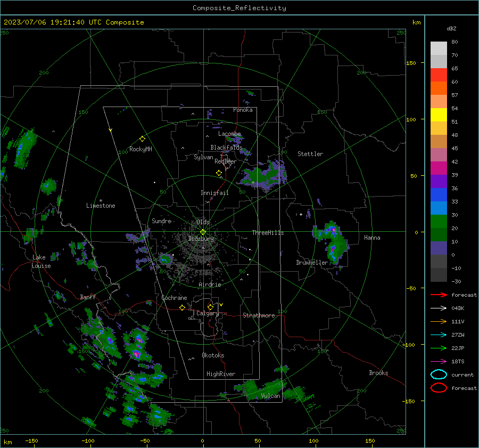This screenshot has height=448, width=479.
Task: Click the Limestone label
Action: [101, 206]
